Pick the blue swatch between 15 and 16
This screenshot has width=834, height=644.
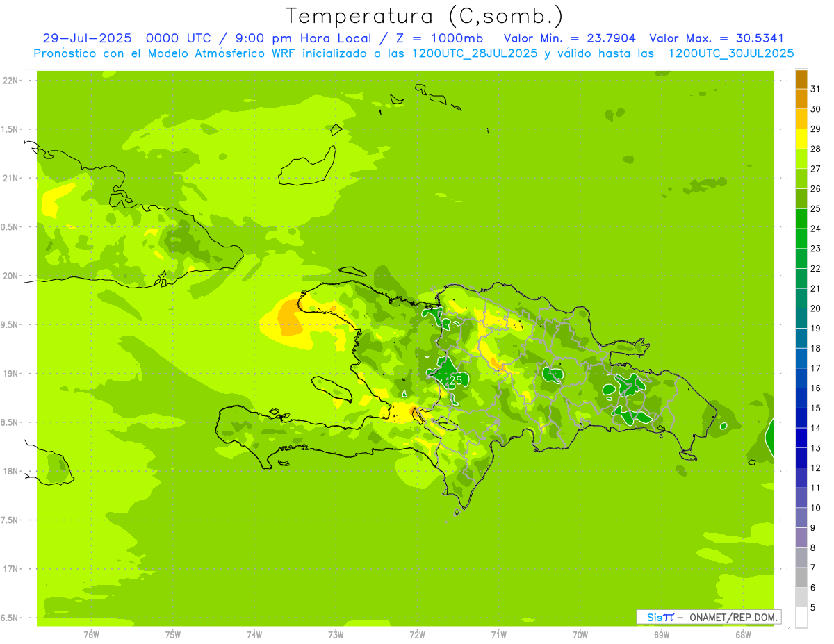click(801, 398)
